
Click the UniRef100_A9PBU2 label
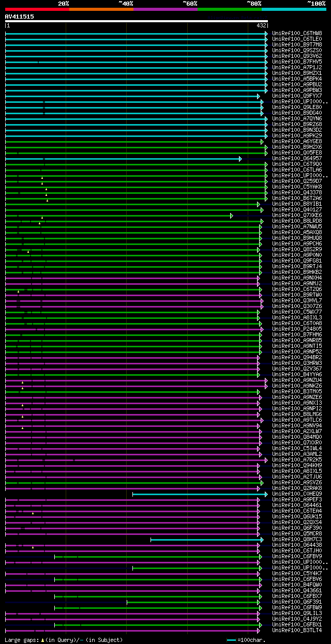tap(297, 84)
